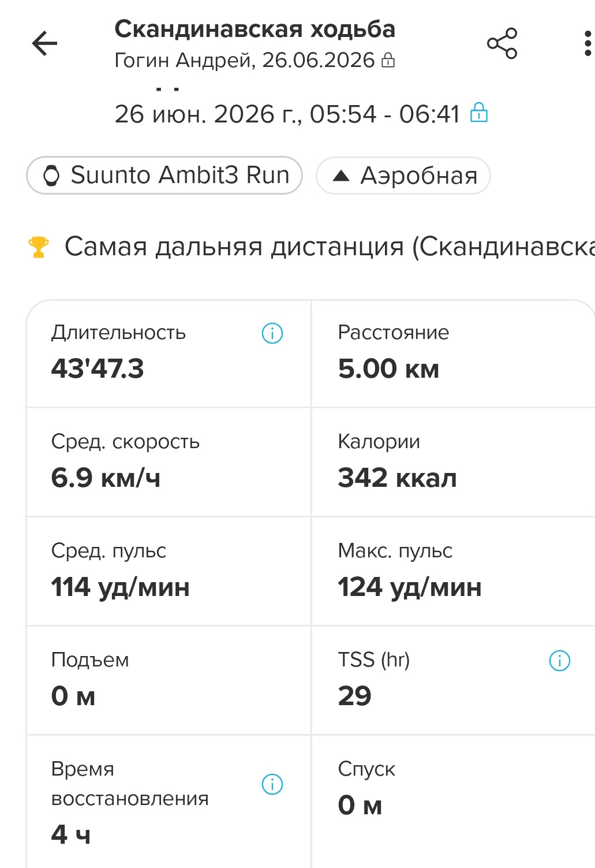
Task: Open the three-dot overflow menu
Action: (587, 43)
